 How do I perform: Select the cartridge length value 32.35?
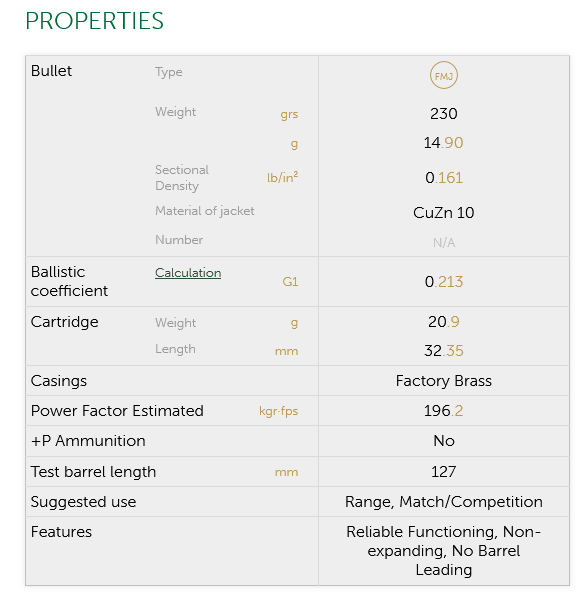click(444, 351)
